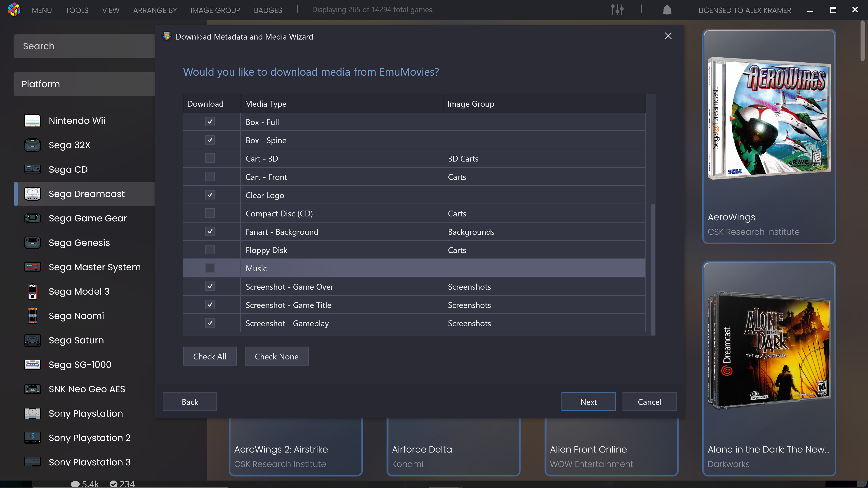Select the Sony Playstation console icon
The image size is (868, 488).
pos(32,414)
